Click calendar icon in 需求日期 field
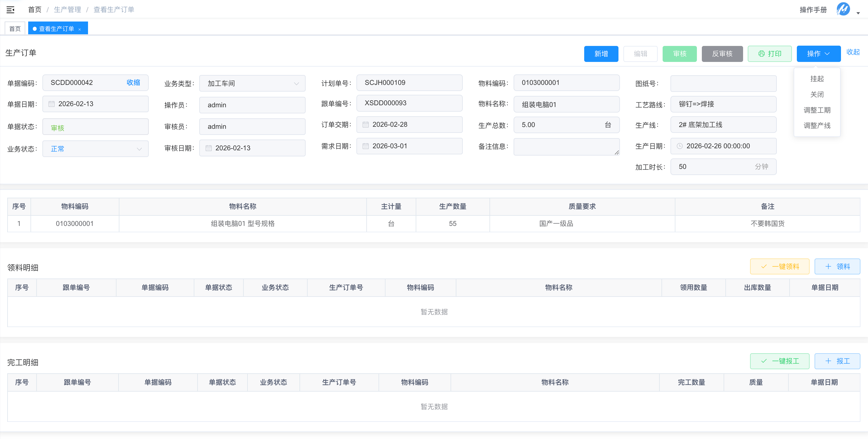 click(366, 146)
